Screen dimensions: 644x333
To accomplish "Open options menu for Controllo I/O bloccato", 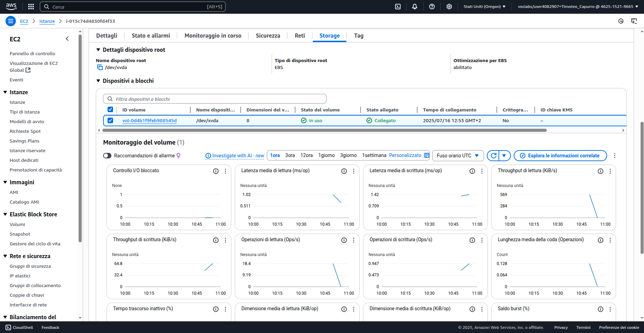I will (x=225, y=171).
